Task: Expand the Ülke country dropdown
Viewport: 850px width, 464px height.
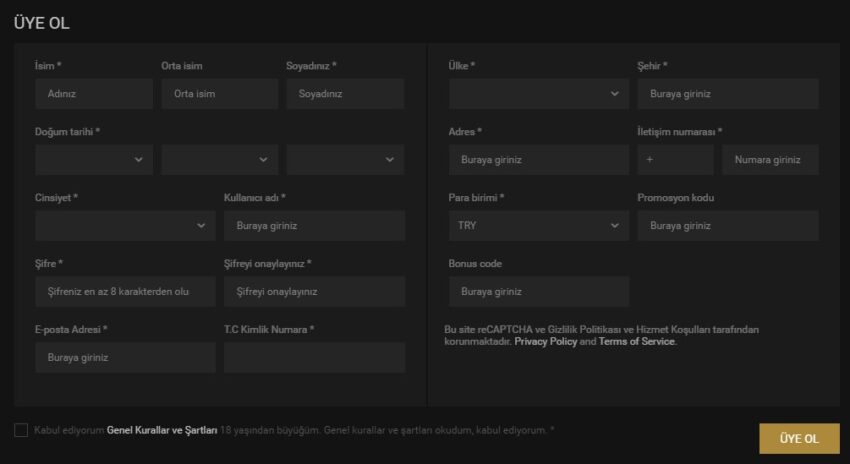Action: 538,94
